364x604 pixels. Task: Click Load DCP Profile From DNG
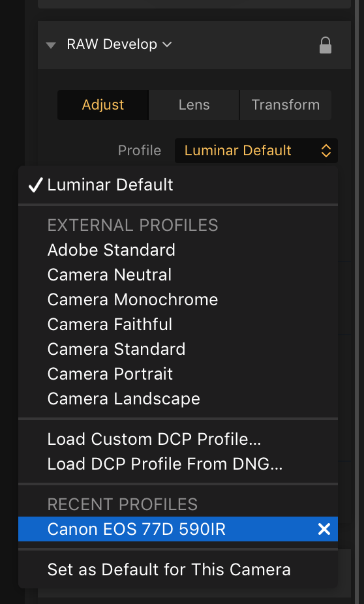178,464
